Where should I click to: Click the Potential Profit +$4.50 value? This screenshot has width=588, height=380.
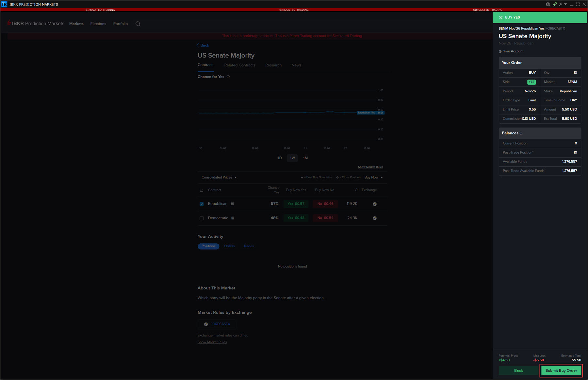click(504, 360)
